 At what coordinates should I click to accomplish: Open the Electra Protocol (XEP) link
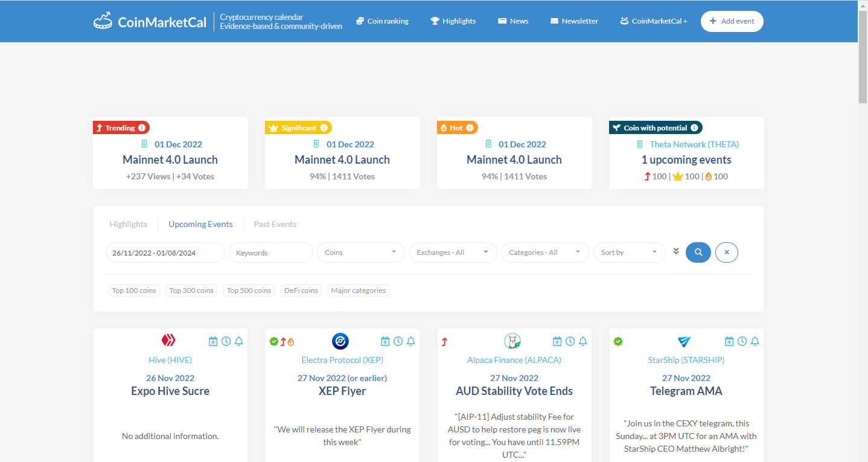click(342, 360)
